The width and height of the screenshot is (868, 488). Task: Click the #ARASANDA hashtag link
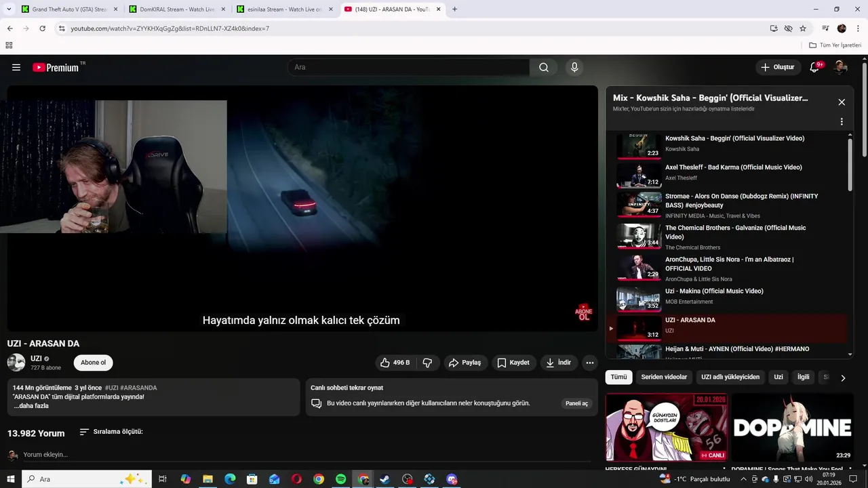click(139, 388)
